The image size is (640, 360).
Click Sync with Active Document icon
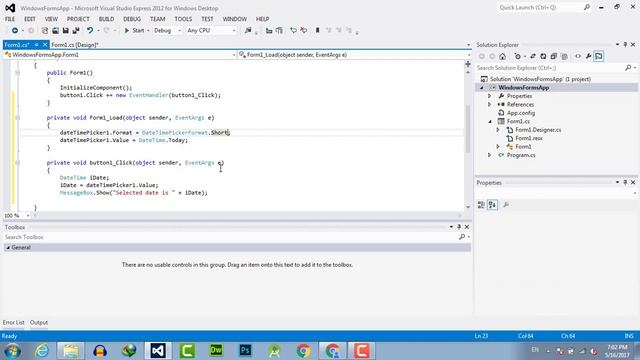coord(533,56)
